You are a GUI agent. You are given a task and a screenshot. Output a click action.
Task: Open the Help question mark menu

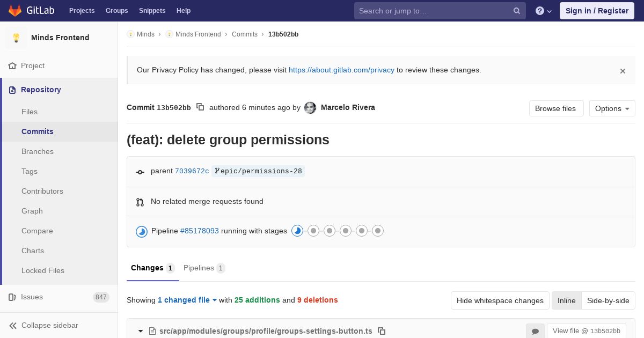(544, 11)
